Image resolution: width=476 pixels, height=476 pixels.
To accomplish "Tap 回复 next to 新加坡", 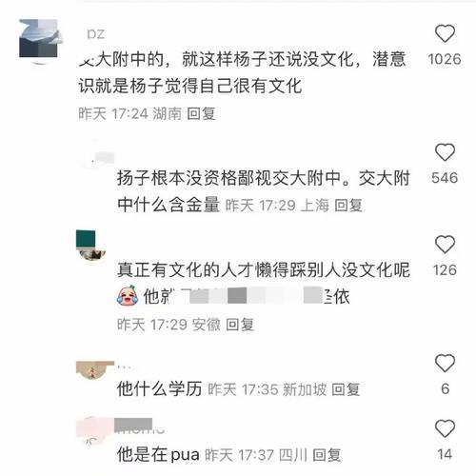I will point(346,389).
